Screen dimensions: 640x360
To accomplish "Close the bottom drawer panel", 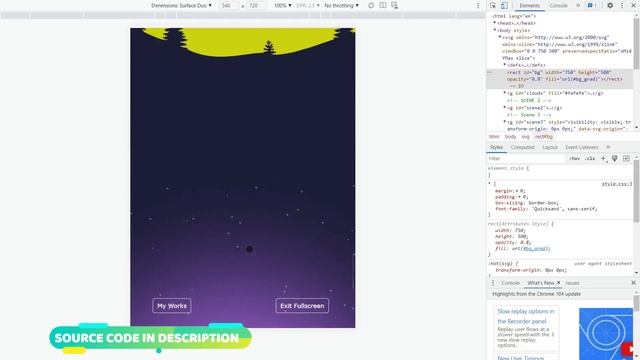I will tap(633, 283).
